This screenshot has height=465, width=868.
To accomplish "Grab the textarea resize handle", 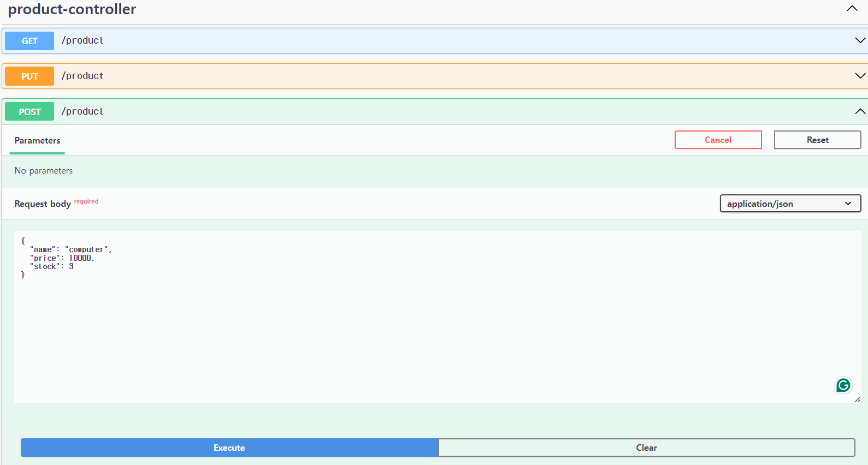I will (x=858, y=400).
